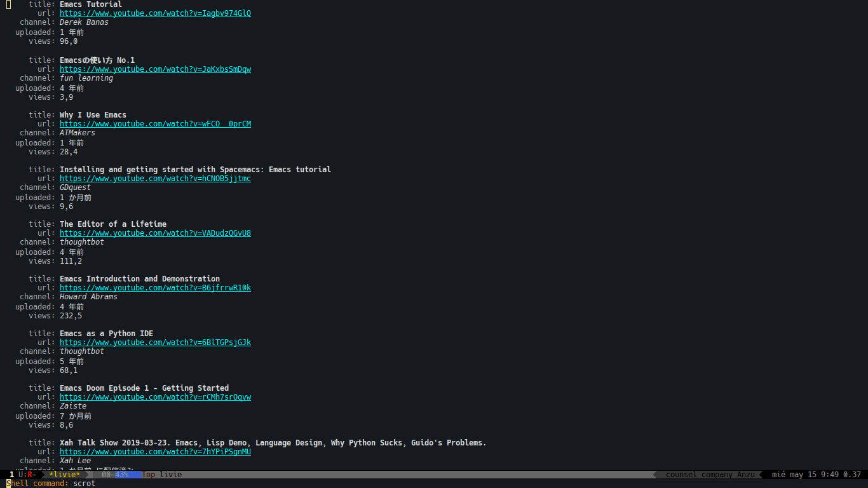Click the title 'Emacsの使い方 No.1'
This screenshot has height=488, width=868.
(97, 60)
